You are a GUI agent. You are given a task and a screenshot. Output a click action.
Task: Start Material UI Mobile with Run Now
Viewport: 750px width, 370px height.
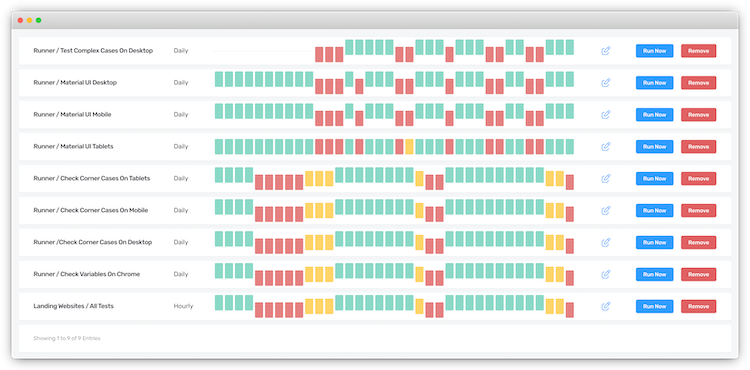(654, 115)
